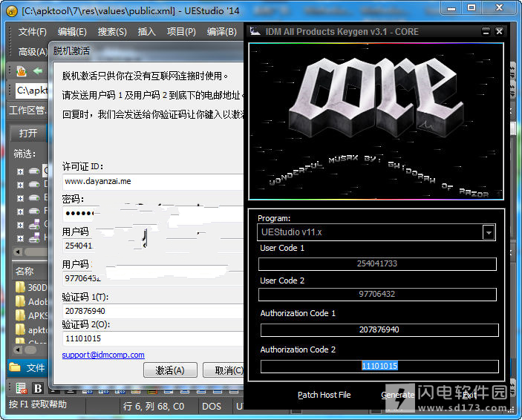Screen dimensions: 522x420
Task: Click the DOS status bar entry
Action: tap(212, 407)
